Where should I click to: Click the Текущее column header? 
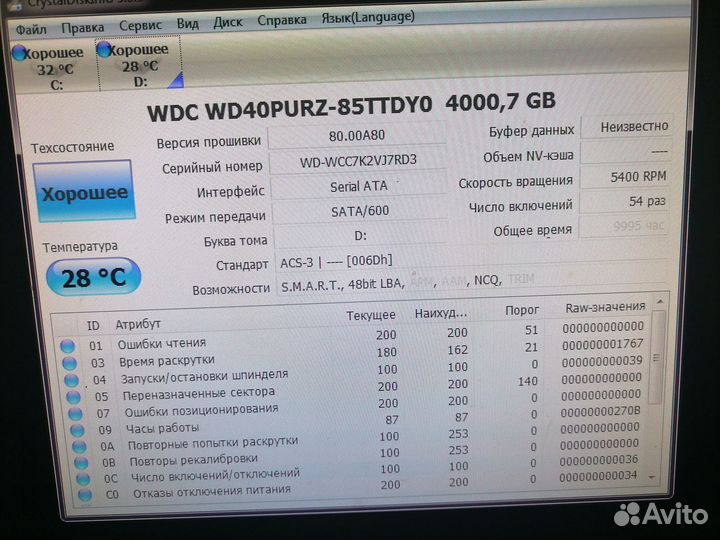pyautogui.click(x=371, y=315)
